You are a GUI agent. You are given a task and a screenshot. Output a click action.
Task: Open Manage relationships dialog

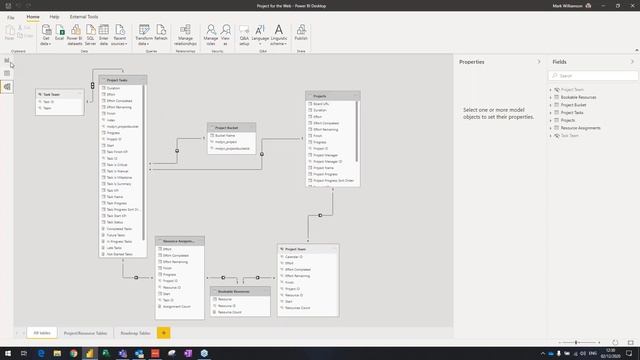click(185, 35)
